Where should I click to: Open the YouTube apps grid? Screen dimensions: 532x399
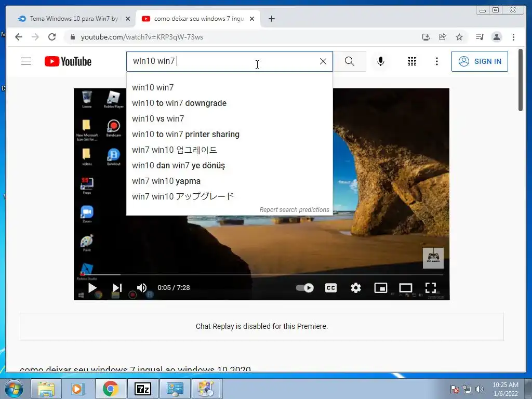[x=412, y=61]
